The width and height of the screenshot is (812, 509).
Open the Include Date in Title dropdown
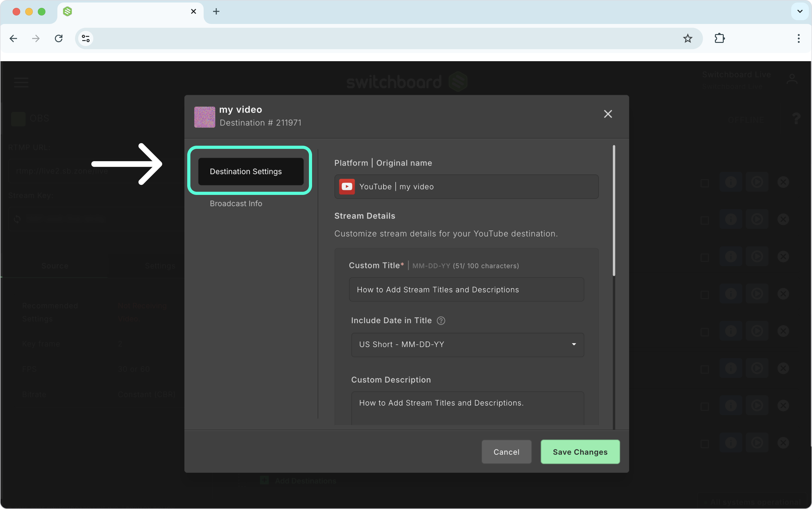(467, 345)
